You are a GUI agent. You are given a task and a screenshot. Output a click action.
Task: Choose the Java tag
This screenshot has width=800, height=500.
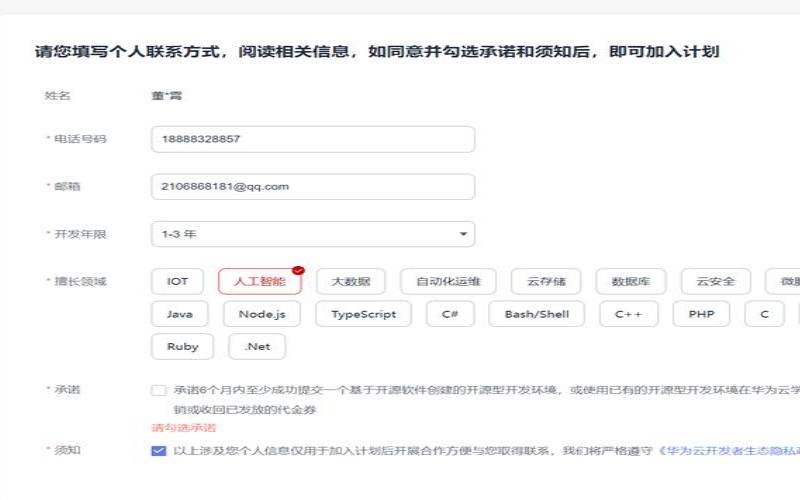(180, 314)
